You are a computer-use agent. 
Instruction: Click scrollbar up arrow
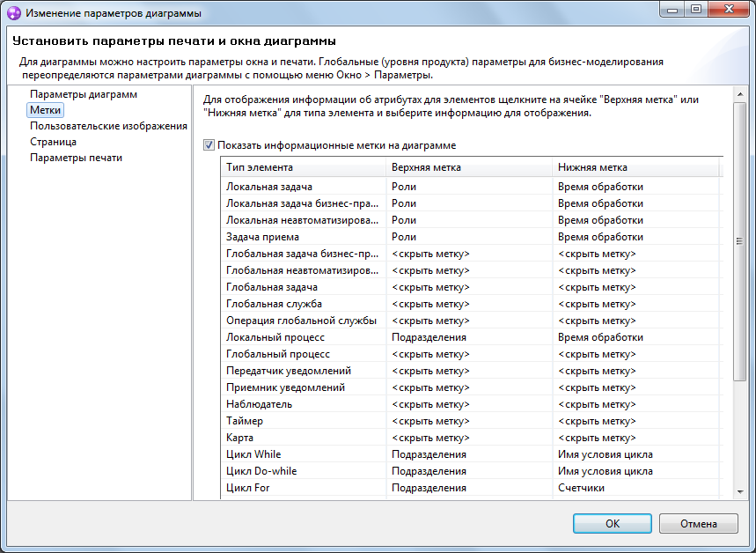740,94
